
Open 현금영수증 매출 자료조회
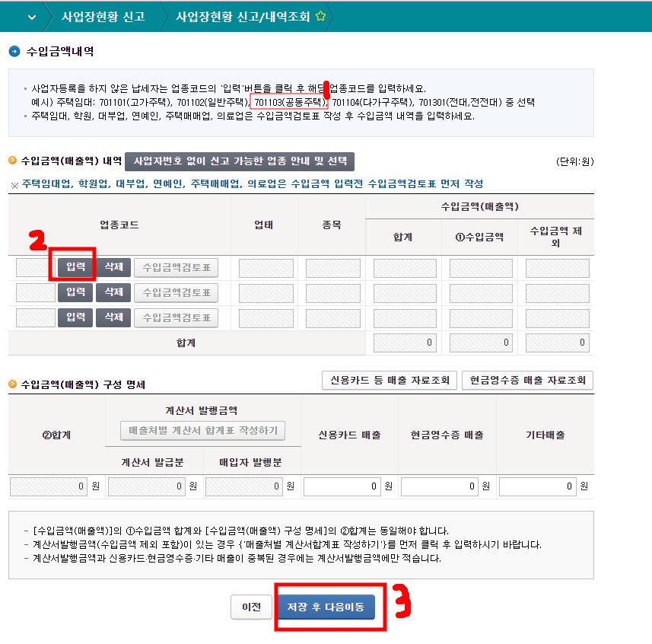coord(527,379)
